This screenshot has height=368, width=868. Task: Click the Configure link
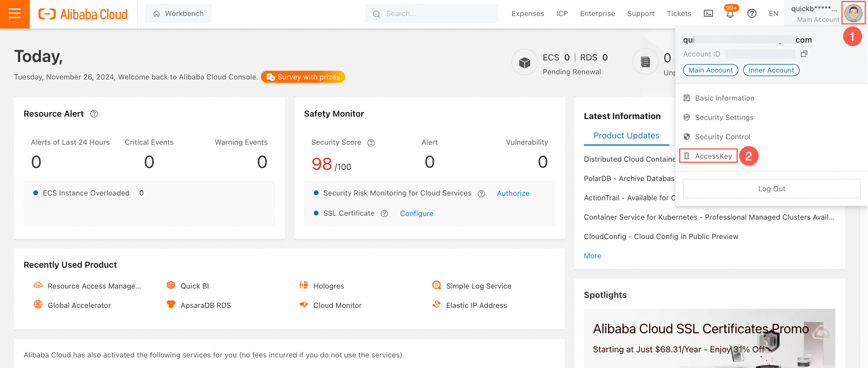pos(416,213)
